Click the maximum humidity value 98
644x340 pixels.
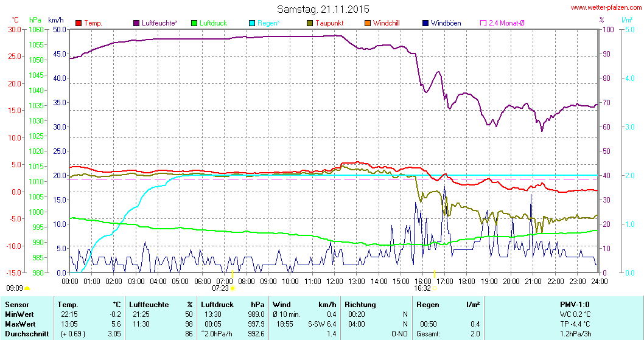point(189,324)
